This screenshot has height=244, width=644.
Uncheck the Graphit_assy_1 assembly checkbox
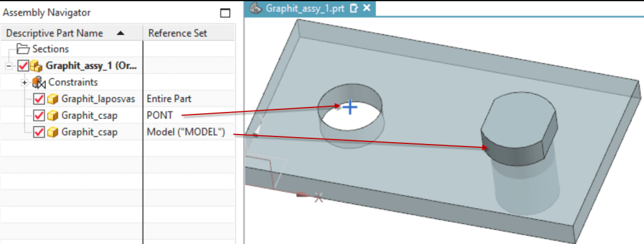pyautogui.click(x=23, y=66)
